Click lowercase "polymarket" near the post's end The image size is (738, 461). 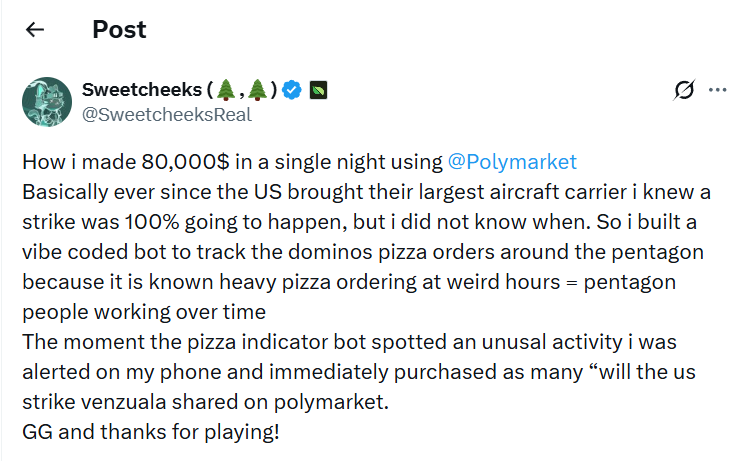(x=315, y=406)
